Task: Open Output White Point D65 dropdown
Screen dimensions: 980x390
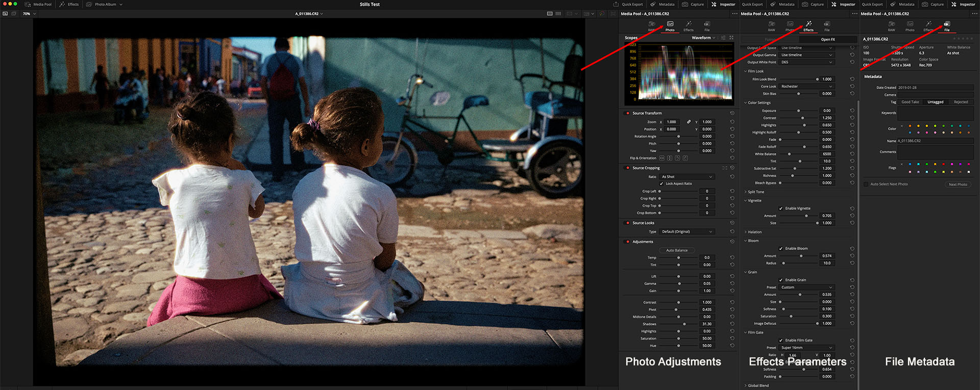Action: [807, 62]
